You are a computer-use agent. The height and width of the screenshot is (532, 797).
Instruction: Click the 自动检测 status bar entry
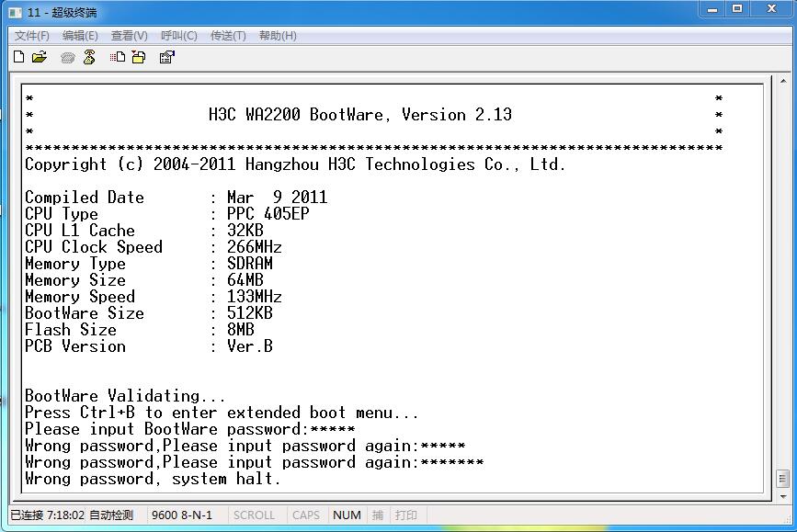click(x=111, y=515)
